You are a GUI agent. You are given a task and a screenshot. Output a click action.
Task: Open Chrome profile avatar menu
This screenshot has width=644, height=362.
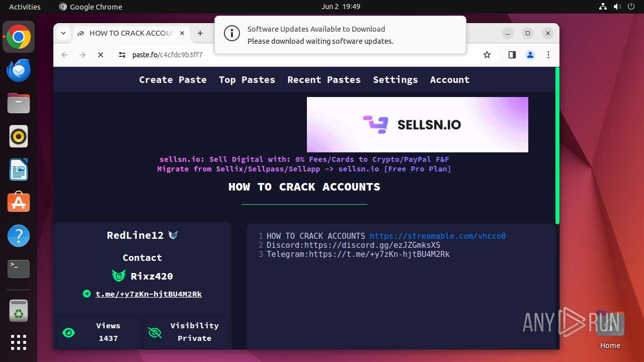pyautogui.click(x=530, y=55)
